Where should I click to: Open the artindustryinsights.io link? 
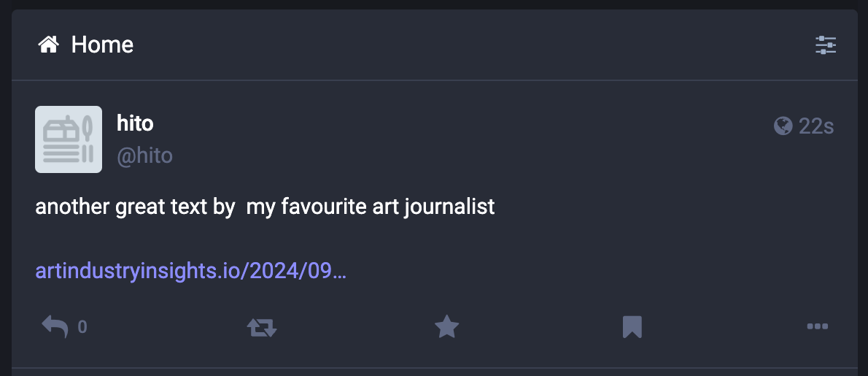click(x=190, y=272)
